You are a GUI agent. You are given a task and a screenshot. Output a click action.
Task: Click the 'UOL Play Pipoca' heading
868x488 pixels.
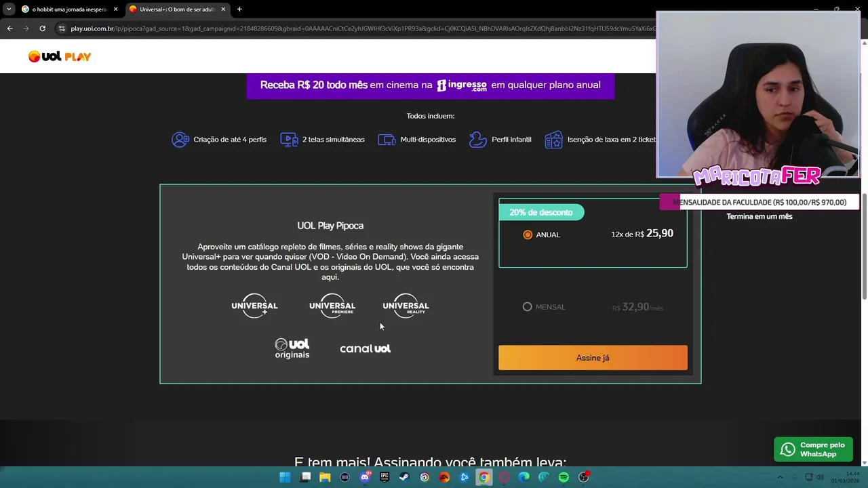(x=330, y=226)
